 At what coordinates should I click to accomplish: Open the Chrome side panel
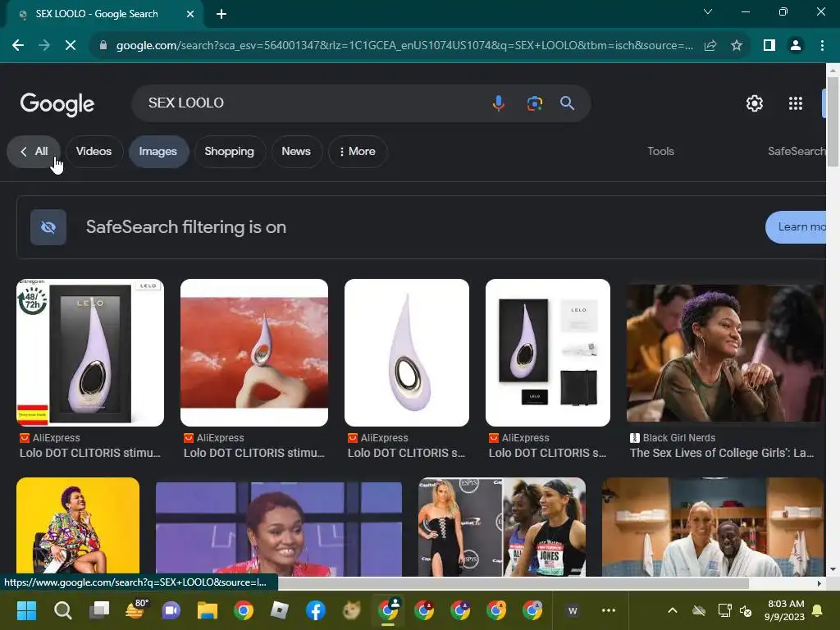pyautogui.click(x=769, y=46)
